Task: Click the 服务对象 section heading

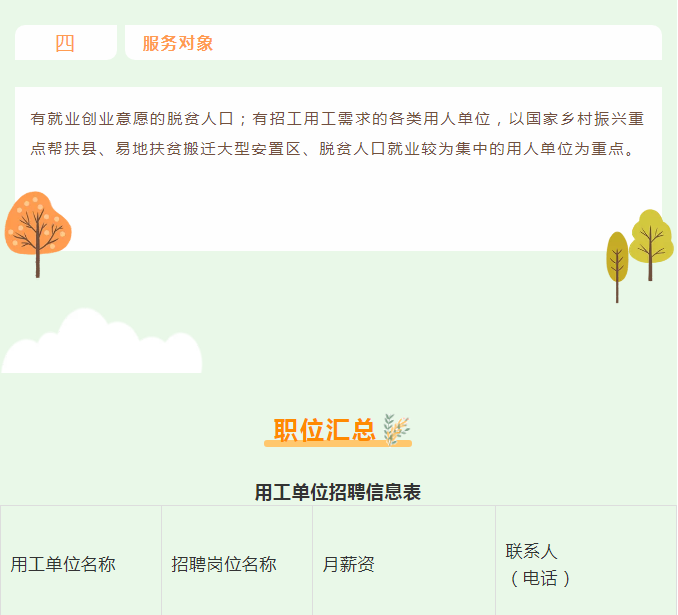Action: pos(178,43)
